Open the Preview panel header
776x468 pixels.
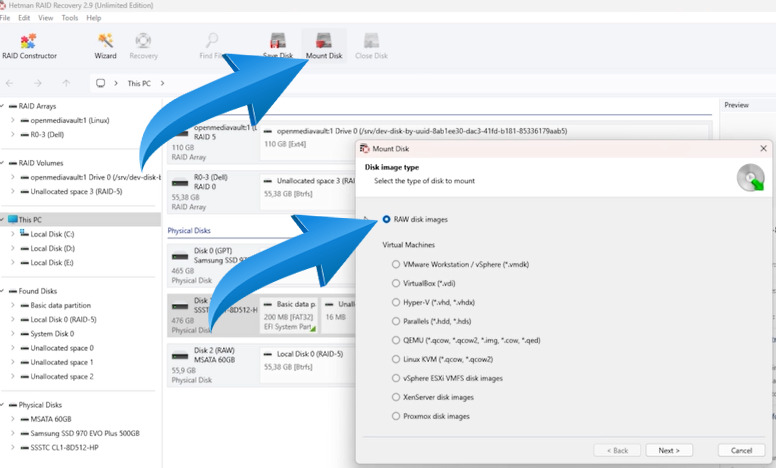tap(736, 105)
